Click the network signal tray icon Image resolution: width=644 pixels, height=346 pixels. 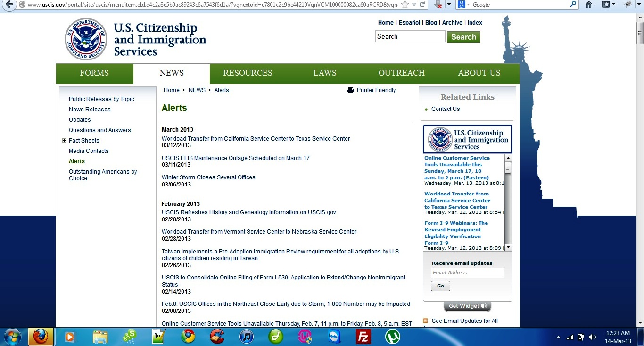point(570,337)
